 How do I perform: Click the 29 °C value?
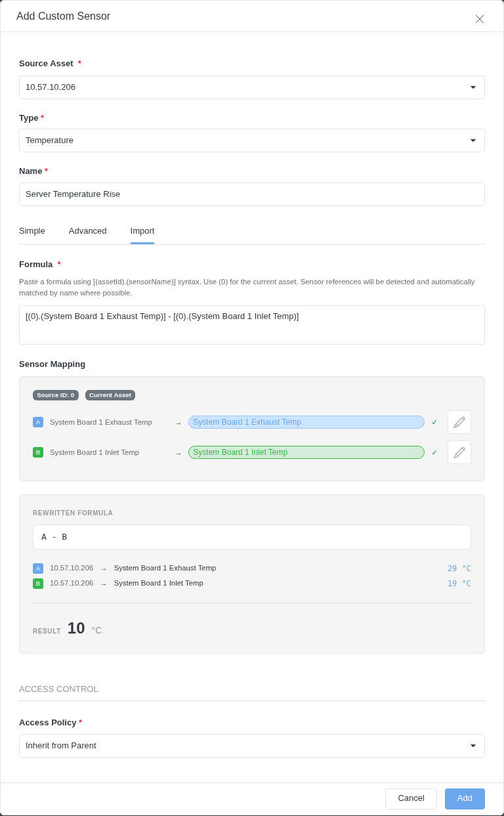[x=459, y=569]
